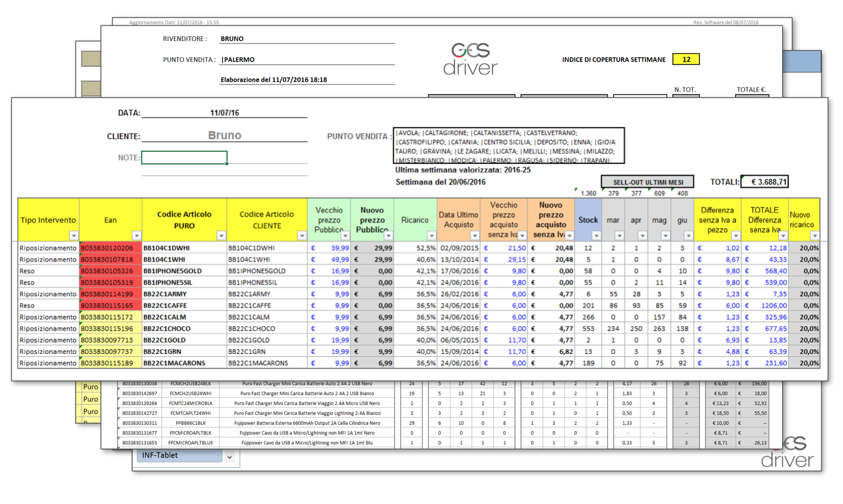Select Ean cell 8033830097713
Image resolution: width=843 pixels, height=504 pixels.
tap(110, 340)
